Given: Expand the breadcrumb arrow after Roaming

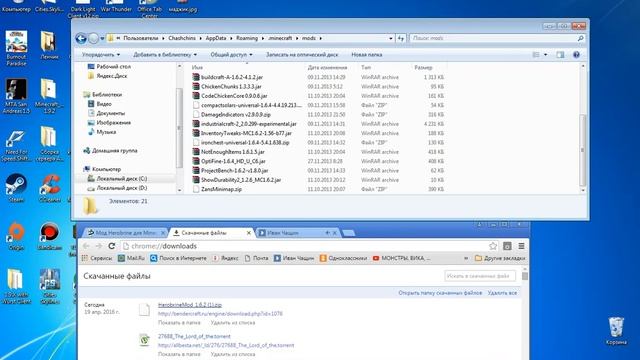Looking at the screenshot, I should [263, 38].
